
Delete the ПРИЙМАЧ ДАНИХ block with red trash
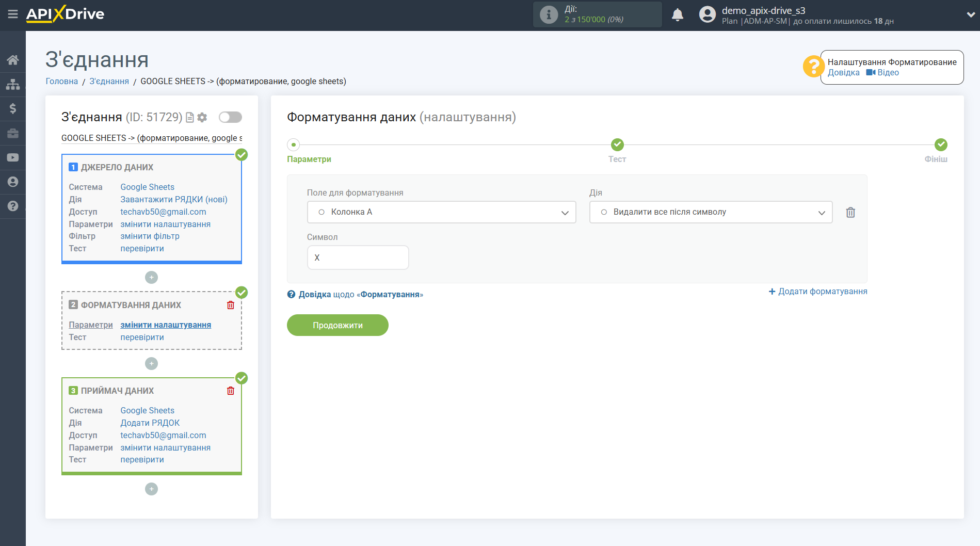(x=231, y=391)
